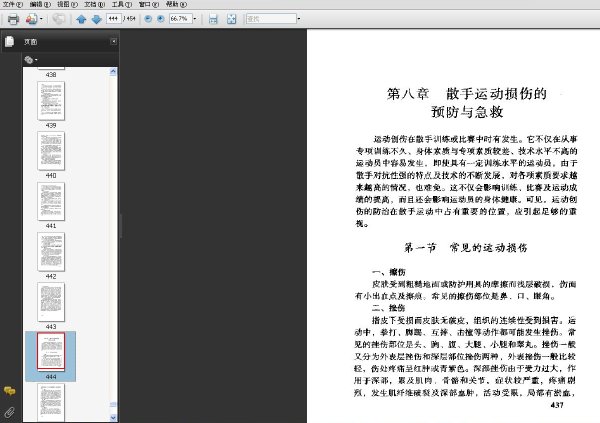Click the section heading 第一节 常见的运动损伤
This screenshot has width=600, height=423.
coord(466,248)
